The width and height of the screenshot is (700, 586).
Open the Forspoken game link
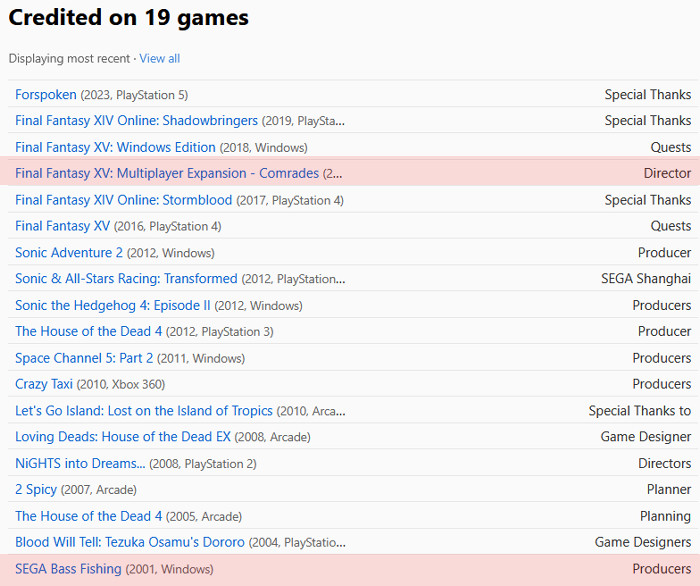pos(46,95)
